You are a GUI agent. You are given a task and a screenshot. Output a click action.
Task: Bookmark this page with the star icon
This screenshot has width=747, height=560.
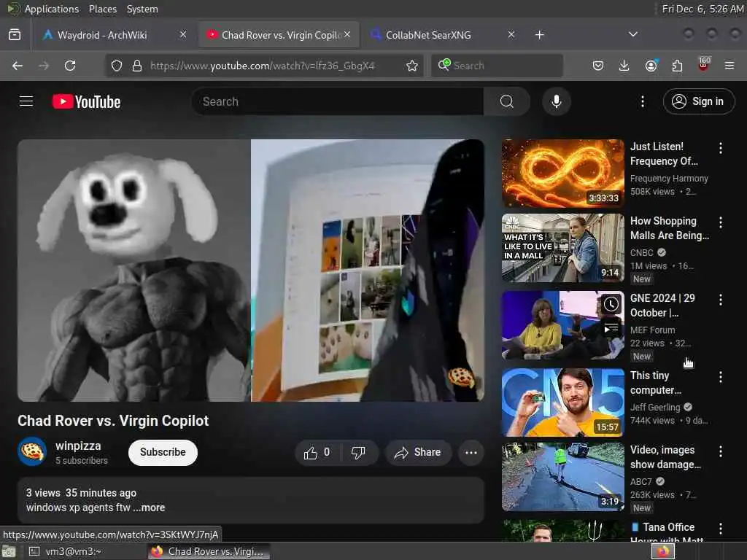click(412, 66)
